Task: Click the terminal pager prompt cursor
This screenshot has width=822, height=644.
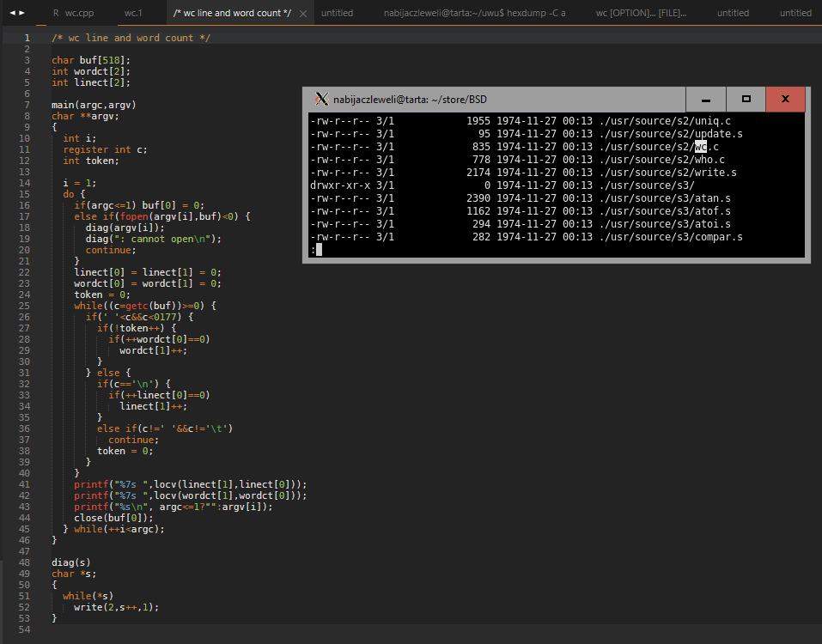Action: (318, 250)
